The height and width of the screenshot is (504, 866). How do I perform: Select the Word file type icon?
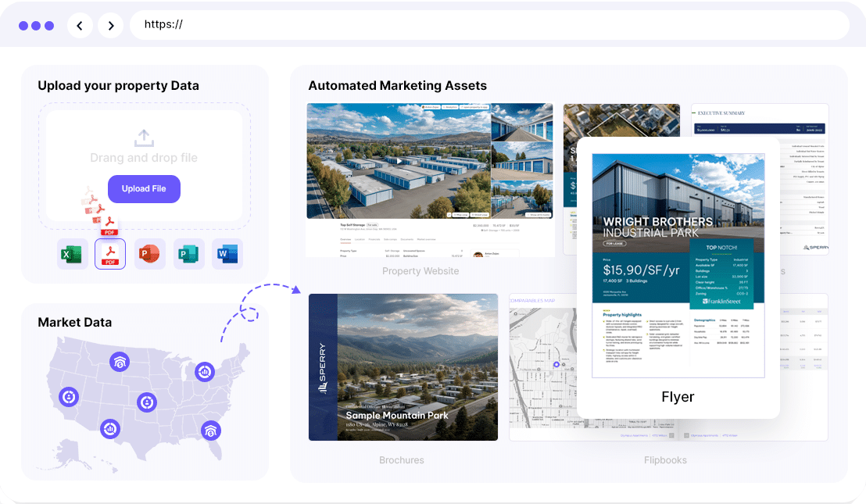click(x=227, y=254)
